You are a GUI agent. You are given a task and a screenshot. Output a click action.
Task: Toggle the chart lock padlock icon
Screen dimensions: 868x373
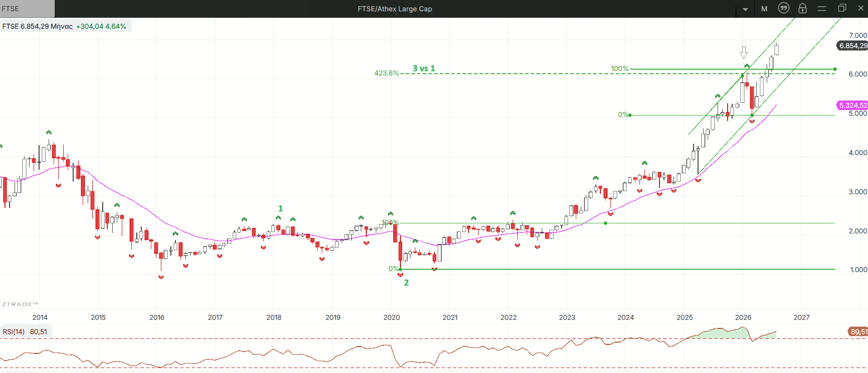coord(803,8)
